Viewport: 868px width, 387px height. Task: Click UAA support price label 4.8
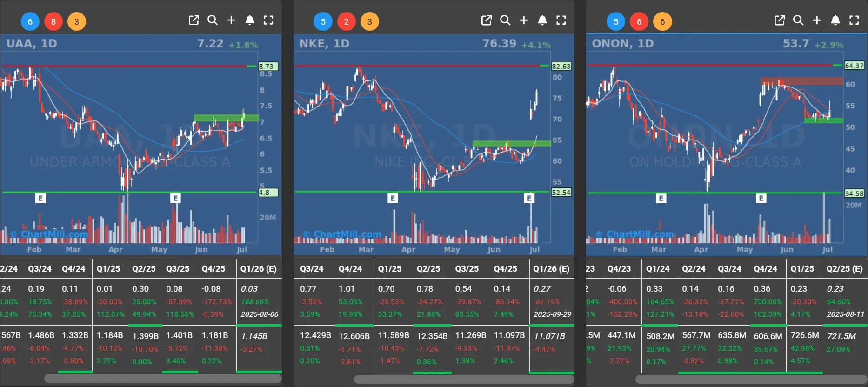point(268,193)
